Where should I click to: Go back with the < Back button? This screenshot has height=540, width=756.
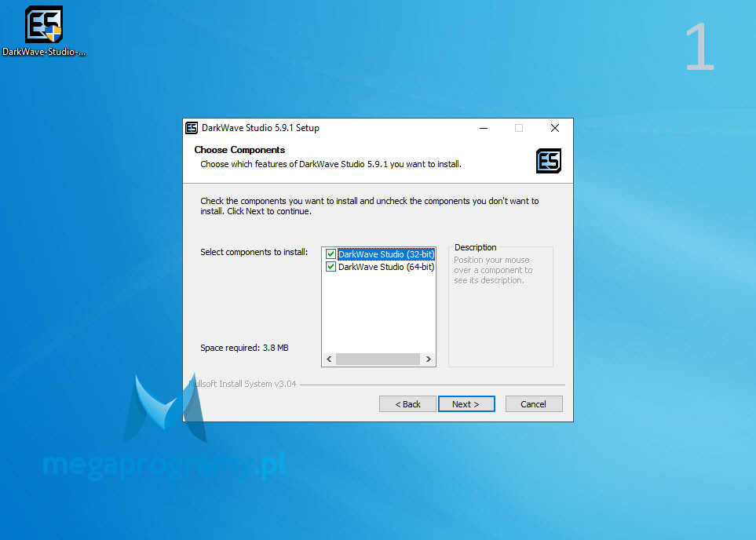click(x=408, y=404)
